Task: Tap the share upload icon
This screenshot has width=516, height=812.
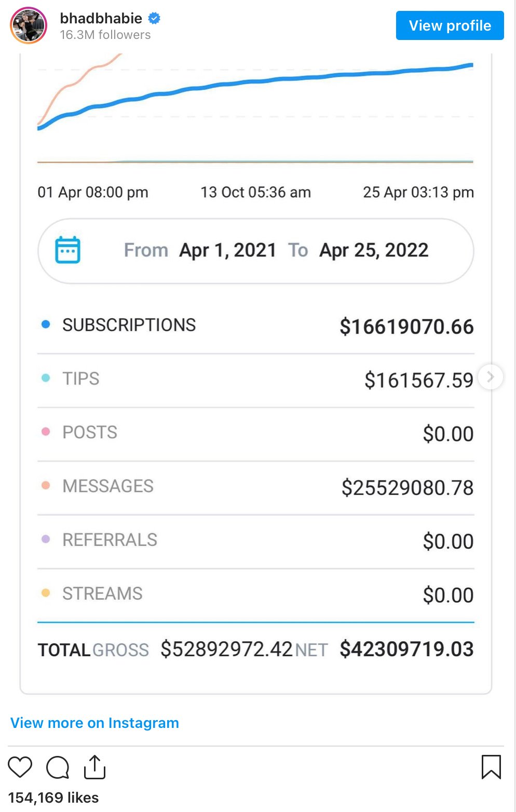Action: coord(94,767)
